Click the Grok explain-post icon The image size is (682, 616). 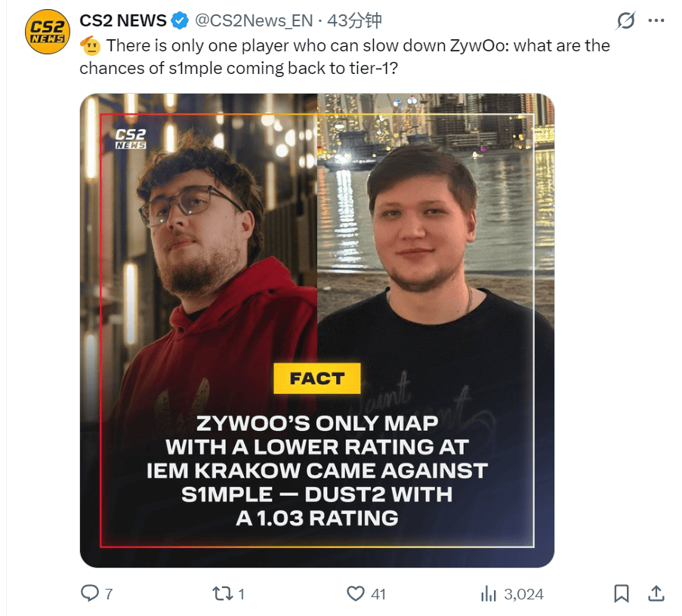pyautogui.click(x=626, y=20)
